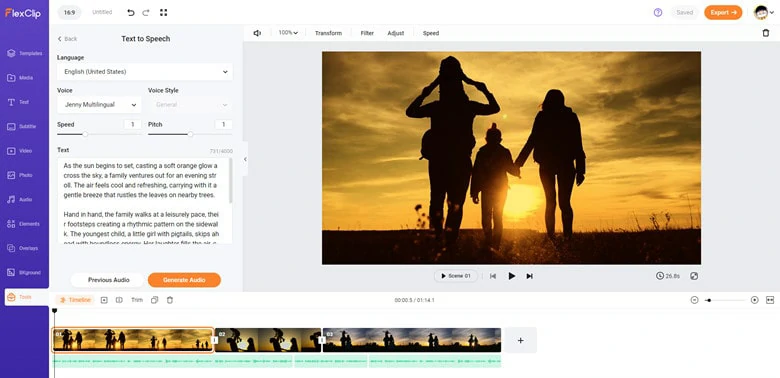This screenshot has width=780, height=378.
Task: Play the video preview
Action: pos(511,276)
